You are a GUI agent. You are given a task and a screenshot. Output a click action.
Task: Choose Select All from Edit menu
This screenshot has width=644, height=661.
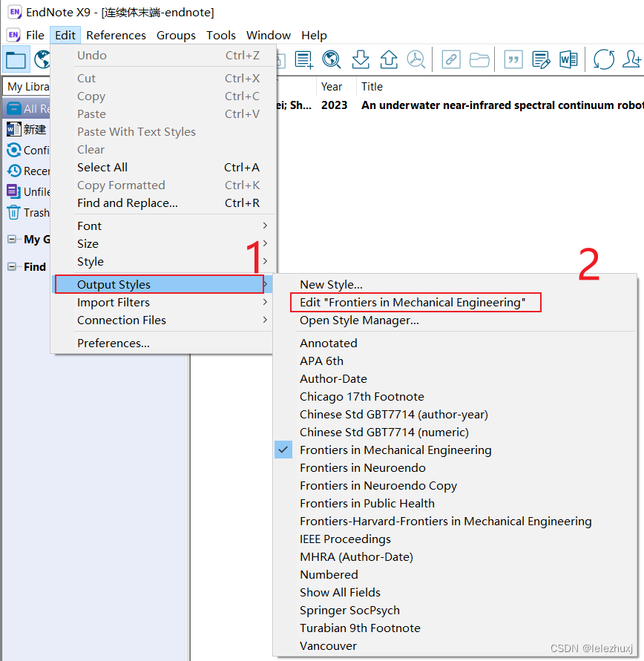[x=162, y=168]
